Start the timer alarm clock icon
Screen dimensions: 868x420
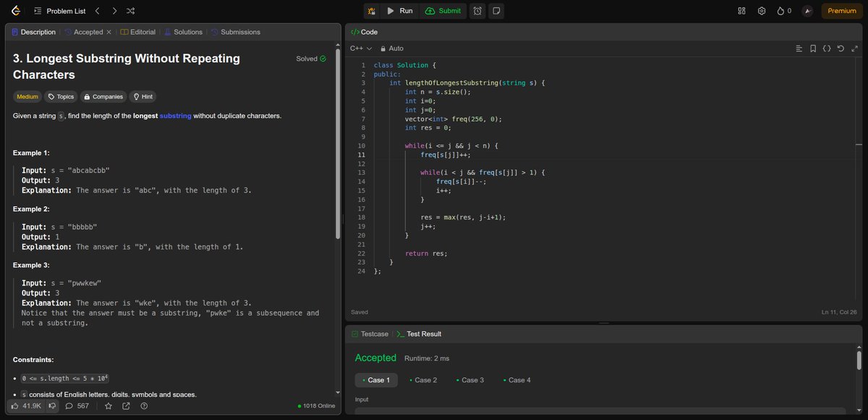pyautogui.click(x=477, y=11)
